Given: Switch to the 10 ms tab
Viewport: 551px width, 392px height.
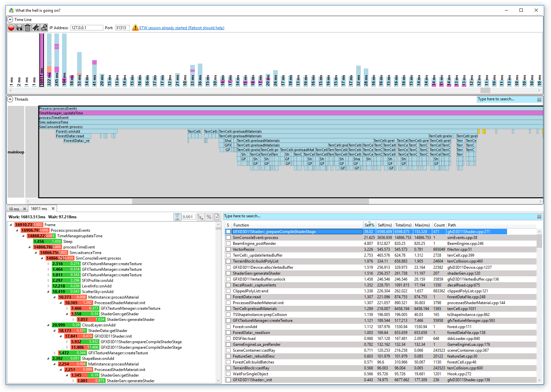Looking at the screenshot, I should coord(14,209).
